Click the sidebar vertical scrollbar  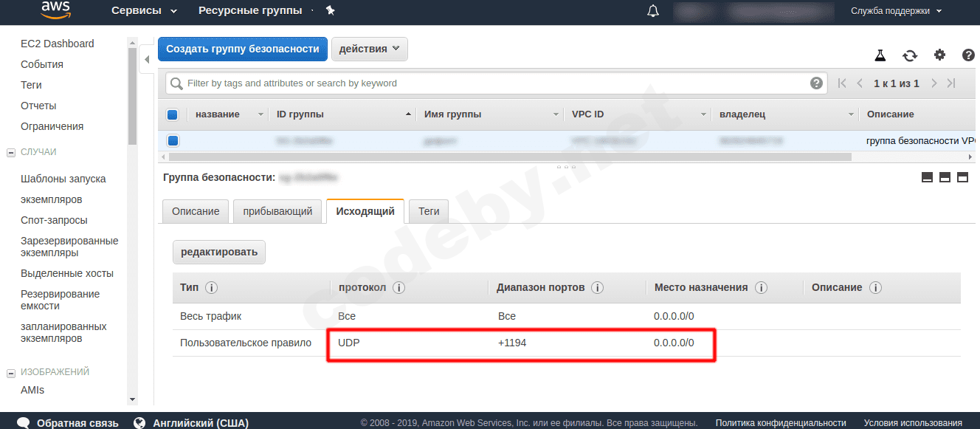pos(132,97)
